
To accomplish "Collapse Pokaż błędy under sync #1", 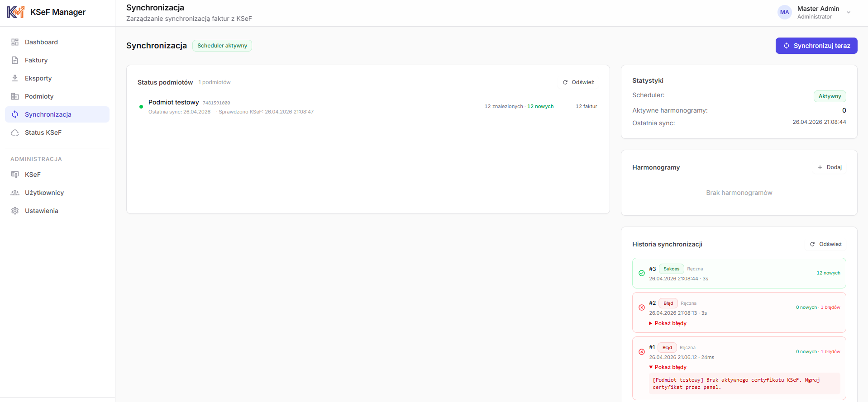I will [668, 367].
